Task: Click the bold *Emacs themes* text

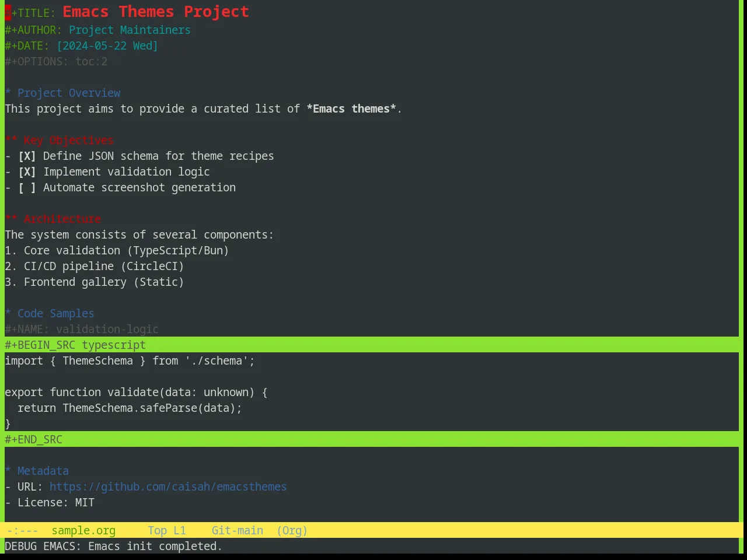Action: point(351,109)
